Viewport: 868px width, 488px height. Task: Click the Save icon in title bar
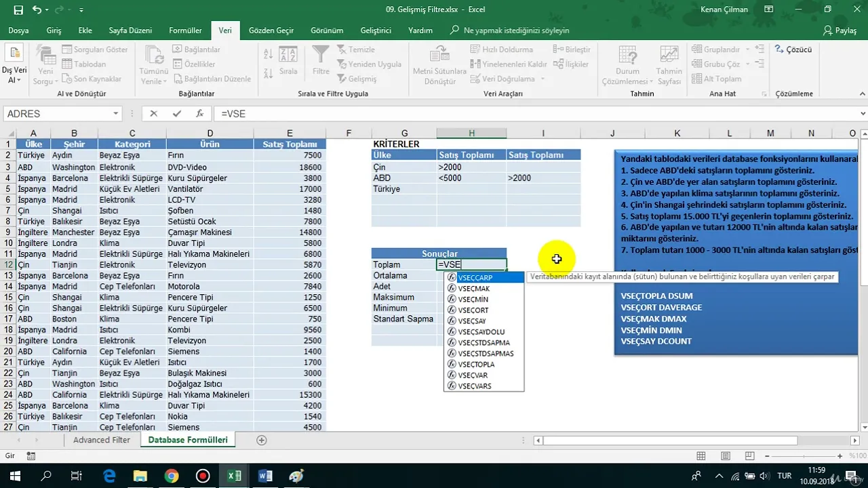18,10
